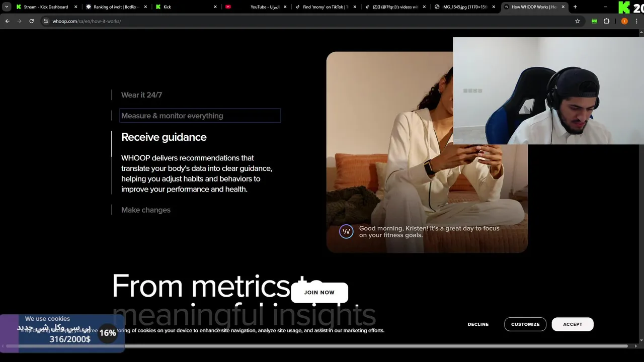Close the IMG_1545.jpg tab
Viewport: 644px width, 362px height.
click(x=494, y=7)
